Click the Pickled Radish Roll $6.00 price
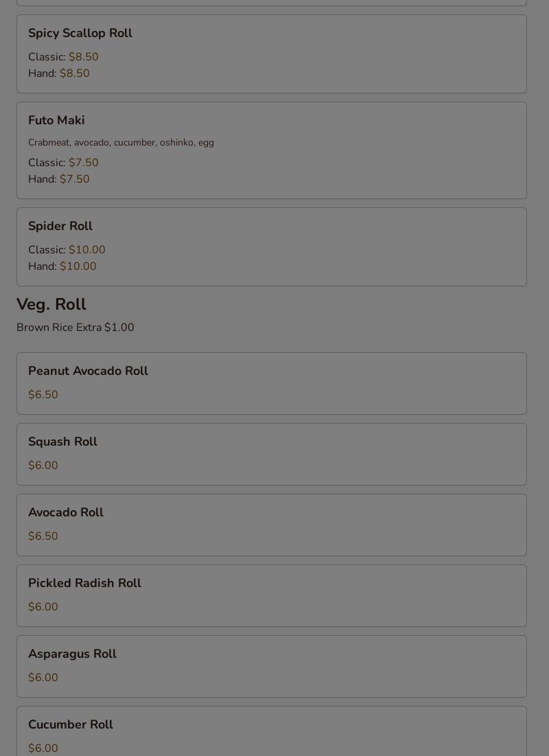This screenshot has width=549, height=756. pos(43,607)
